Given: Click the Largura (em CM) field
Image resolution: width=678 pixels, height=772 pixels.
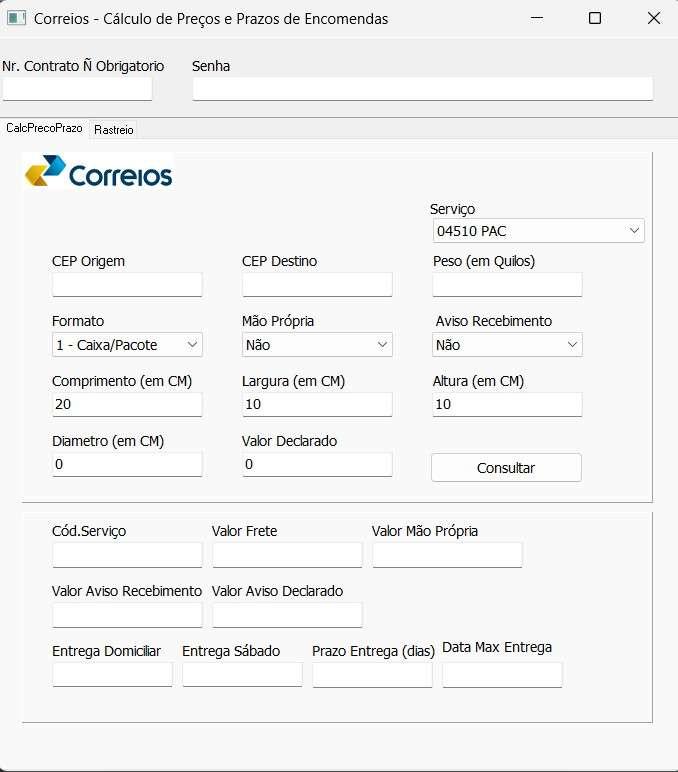Looking at the screenshot, I should point(317,405).
